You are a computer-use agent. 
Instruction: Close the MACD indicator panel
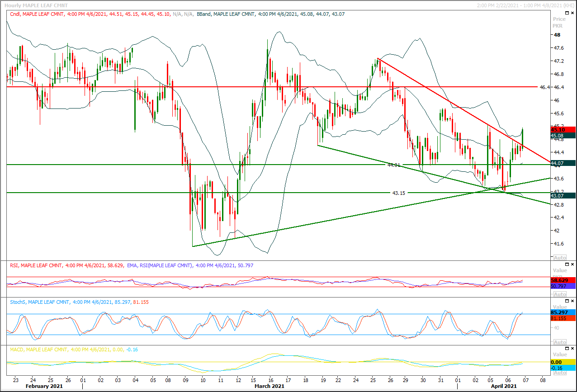pos(573,349)
